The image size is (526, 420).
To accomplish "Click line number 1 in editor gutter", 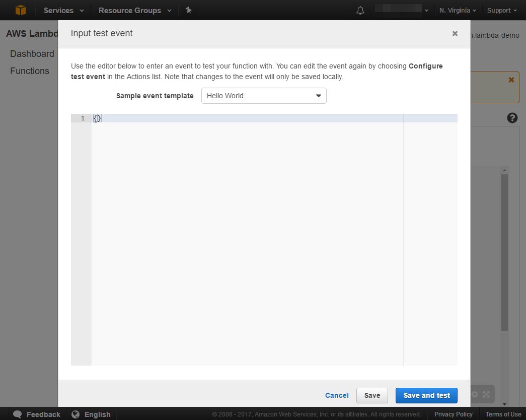I will (83, 118).
